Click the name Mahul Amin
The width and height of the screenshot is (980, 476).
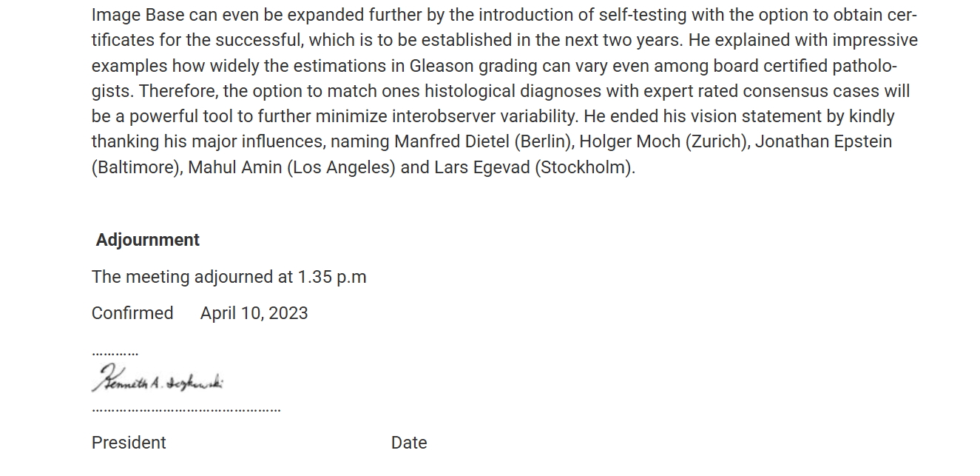(x=234, y=167)
